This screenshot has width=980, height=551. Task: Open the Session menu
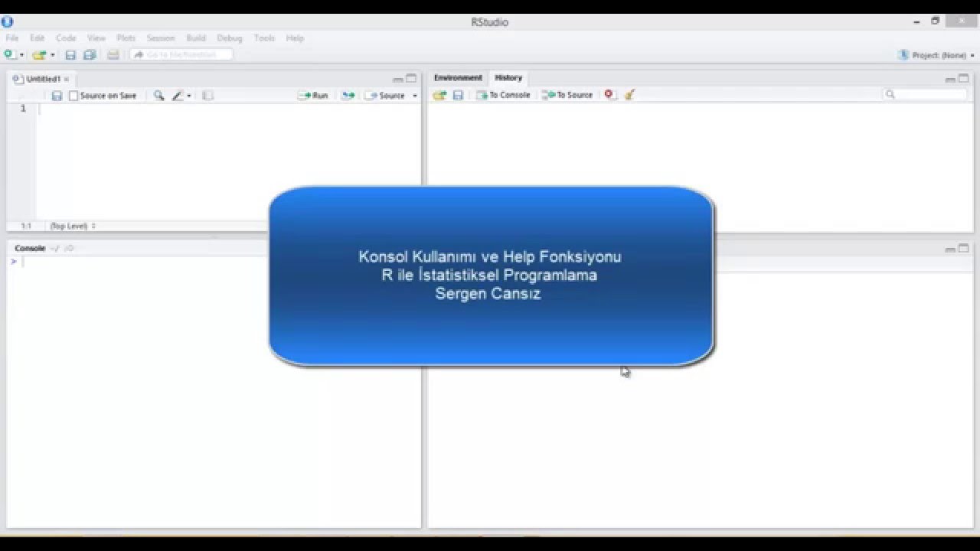(161, 37)
